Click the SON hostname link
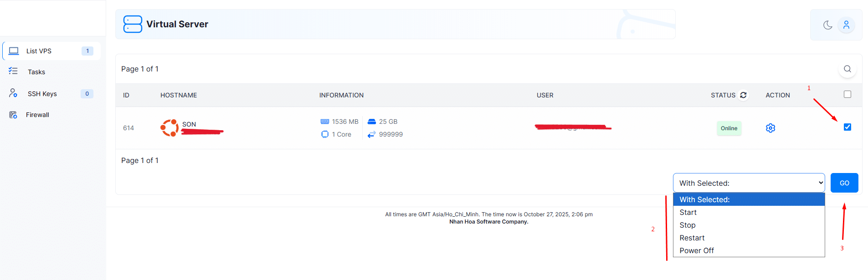 click(189, 124)
